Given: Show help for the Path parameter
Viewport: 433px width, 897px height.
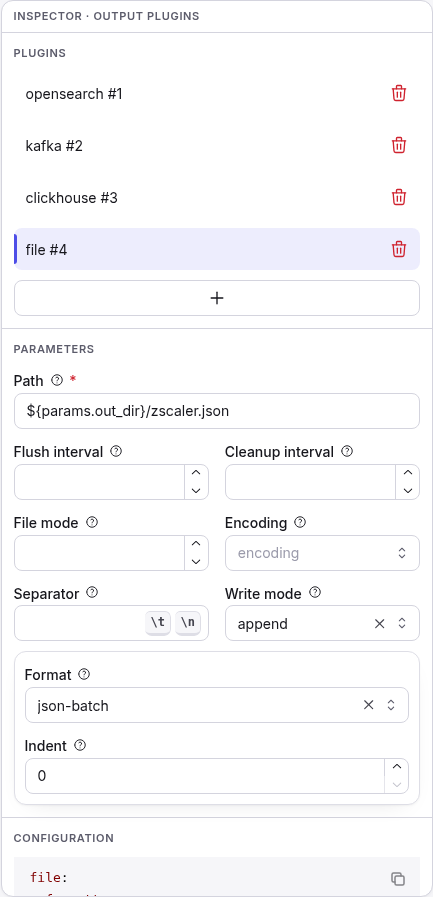Looking at the screenshot, I should click(56, 380).
